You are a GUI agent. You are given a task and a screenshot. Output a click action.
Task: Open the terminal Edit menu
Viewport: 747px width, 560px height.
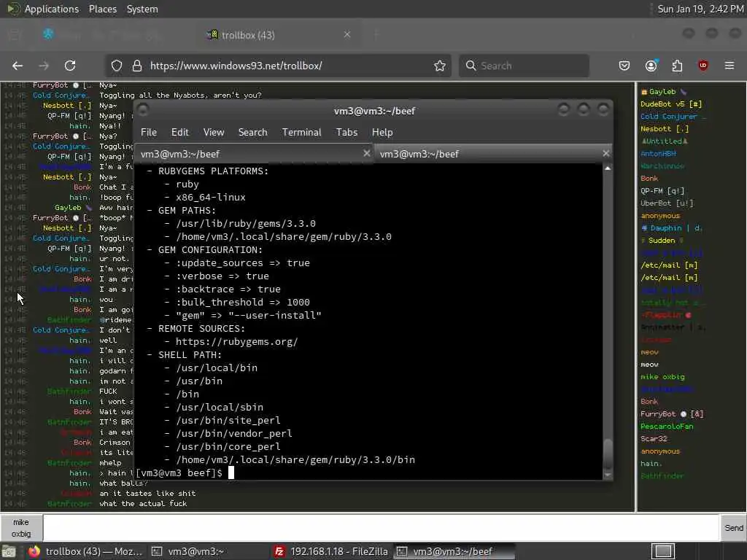tap(179, 133)
